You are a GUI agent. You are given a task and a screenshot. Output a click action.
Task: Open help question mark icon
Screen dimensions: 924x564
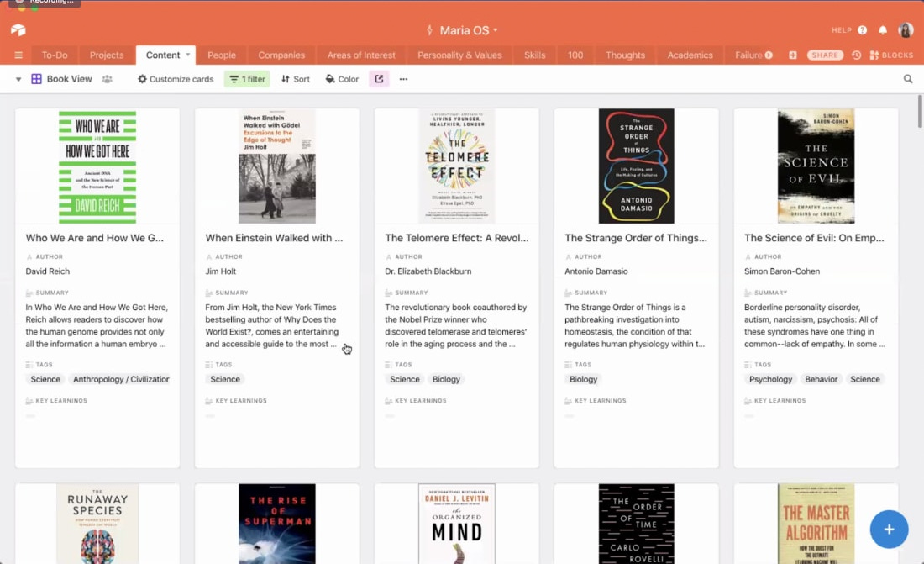863,30
